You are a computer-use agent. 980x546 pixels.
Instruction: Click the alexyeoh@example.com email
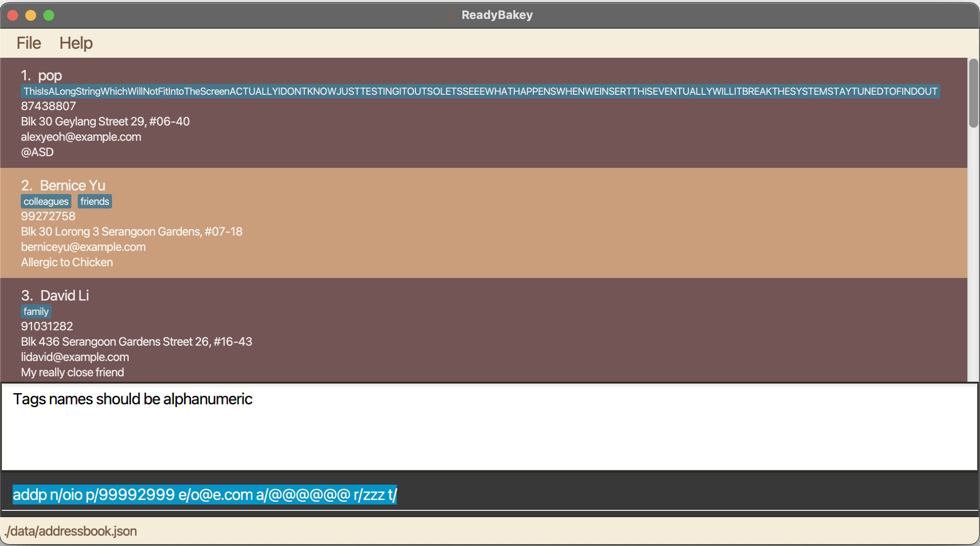tap(81, 137)
